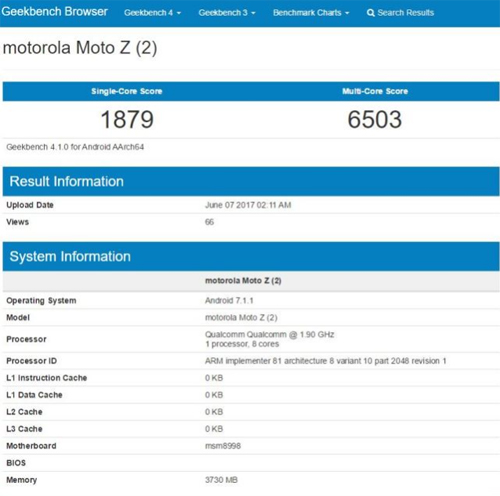Screen dimensions: 500x496
Task: Select the upload date June 07 2017 value
Action: 248,205
